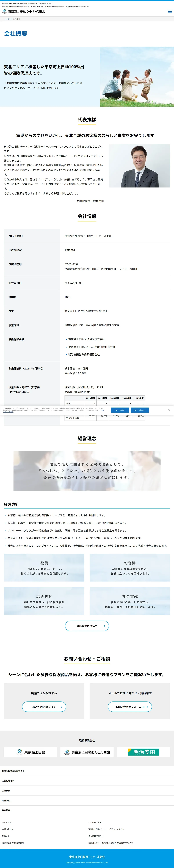Screen dimensions: 174x868
Task: Click お客様本位の業務運営方針 footer link
Action: click(x=13, y=843)
